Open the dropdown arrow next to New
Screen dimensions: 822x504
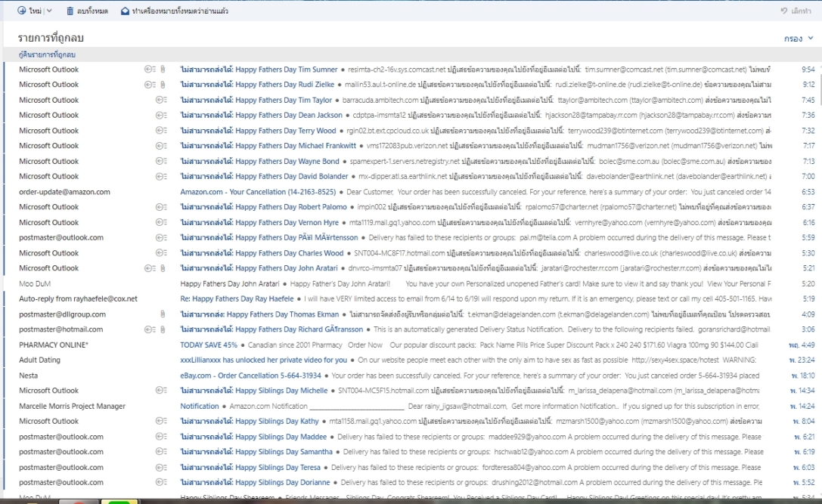pyautogui.click(x=49, y=11)
